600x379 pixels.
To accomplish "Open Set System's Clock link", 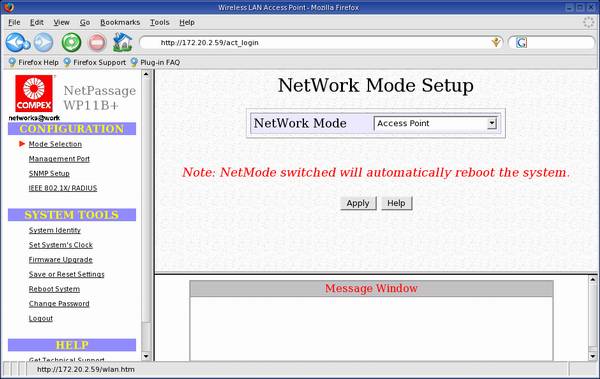I will click(60, 245).
